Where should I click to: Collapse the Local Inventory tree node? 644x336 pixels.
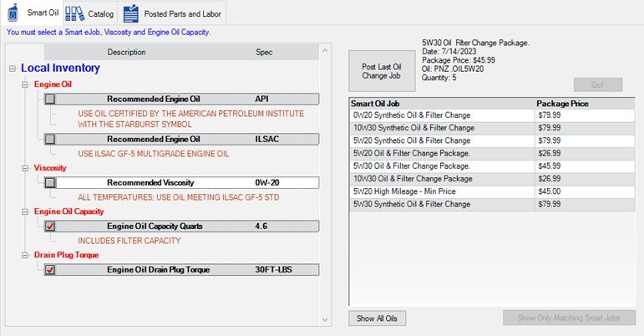(x=13, y=69)
